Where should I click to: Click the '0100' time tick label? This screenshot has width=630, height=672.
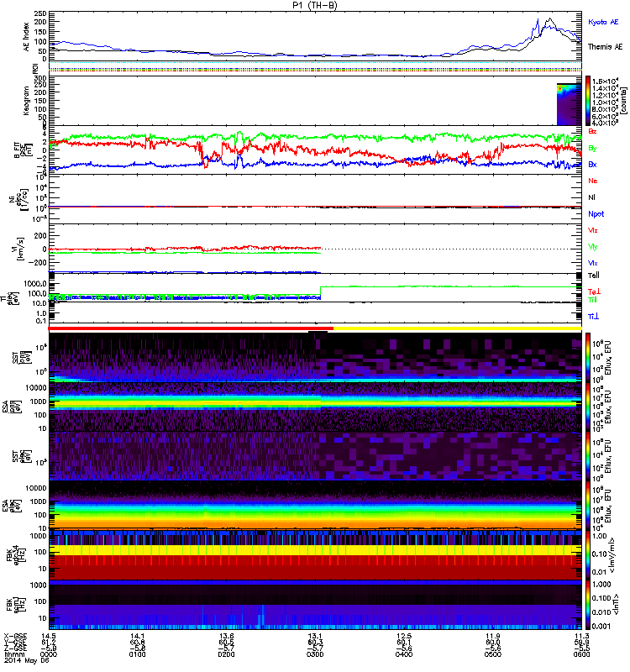138,654
